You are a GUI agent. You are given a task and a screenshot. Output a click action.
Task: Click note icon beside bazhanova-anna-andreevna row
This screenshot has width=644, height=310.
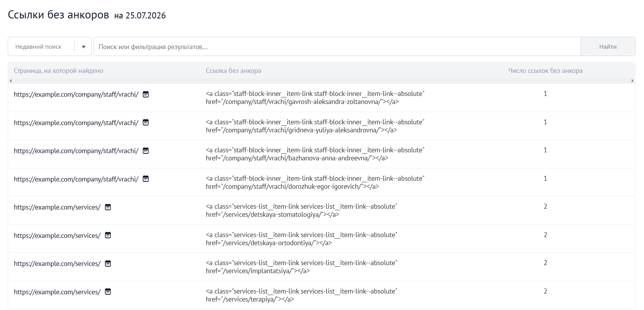click(x=146, y=151)
